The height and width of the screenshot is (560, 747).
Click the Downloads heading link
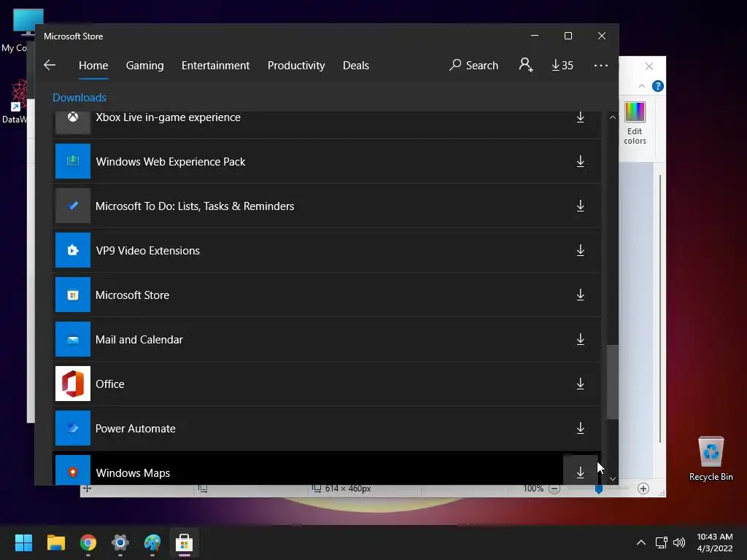click(x=80, y=98)
